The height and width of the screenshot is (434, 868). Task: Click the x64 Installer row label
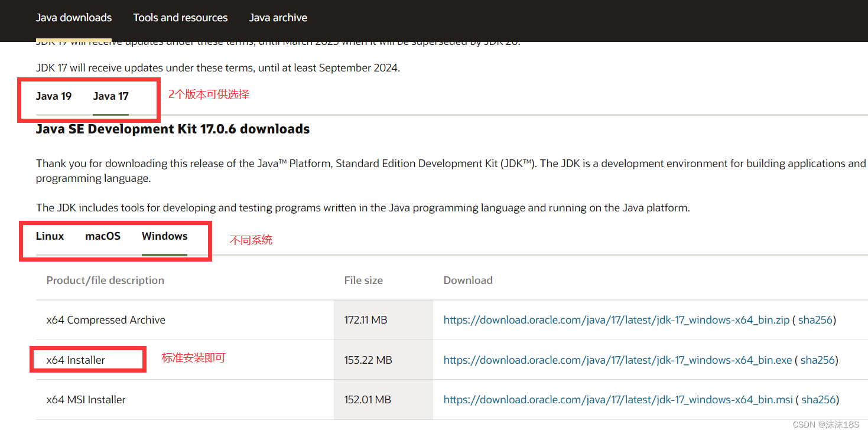coord(76,360)
